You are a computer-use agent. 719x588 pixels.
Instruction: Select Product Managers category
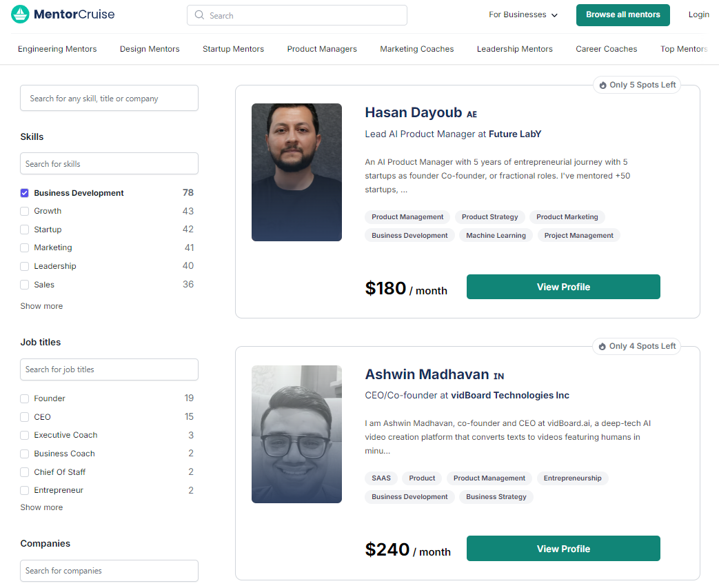pyautogui.click(x=322, y=49)
